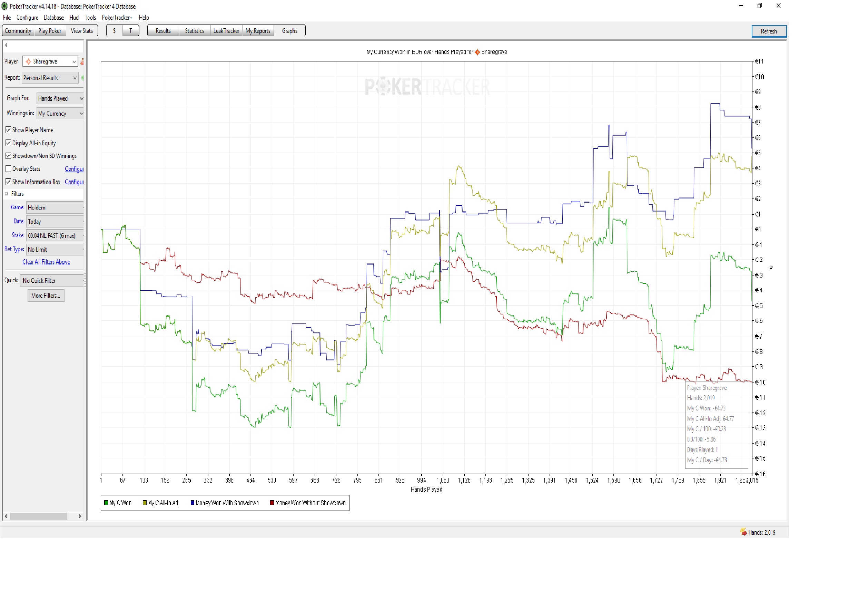Viewport: 868px width, 591px height.
Task: Open the Statistics tab
Action: point(195,31)
